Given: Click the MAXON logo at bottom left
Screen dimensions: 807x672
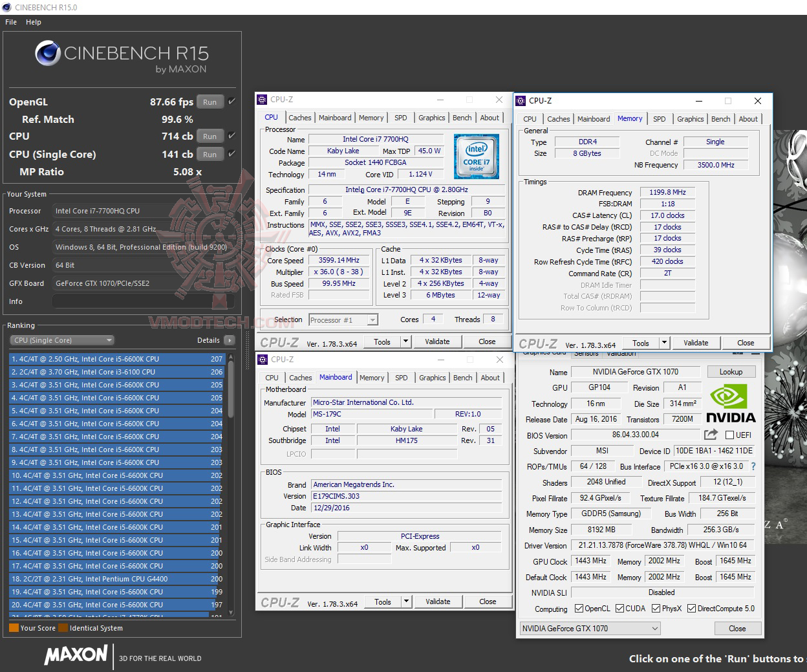Looking at the screenshot, I should pos(75,656).
